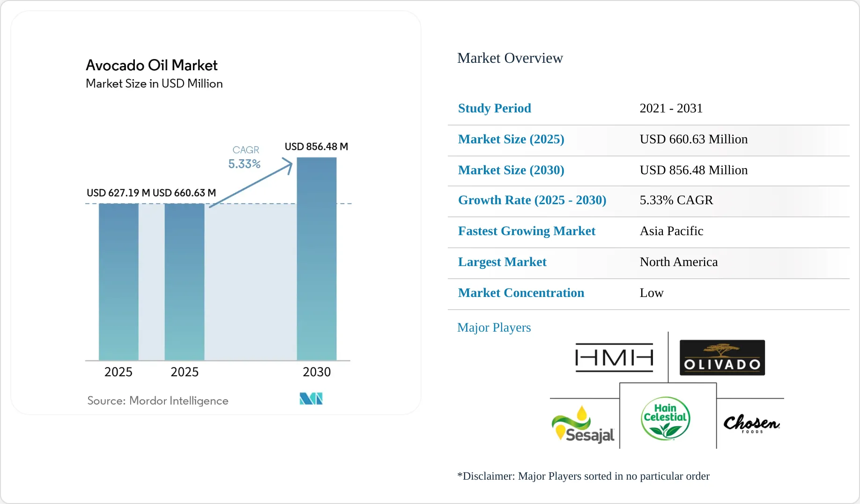Click the Avocado Oil Market chart title

(x=152, y=65)
